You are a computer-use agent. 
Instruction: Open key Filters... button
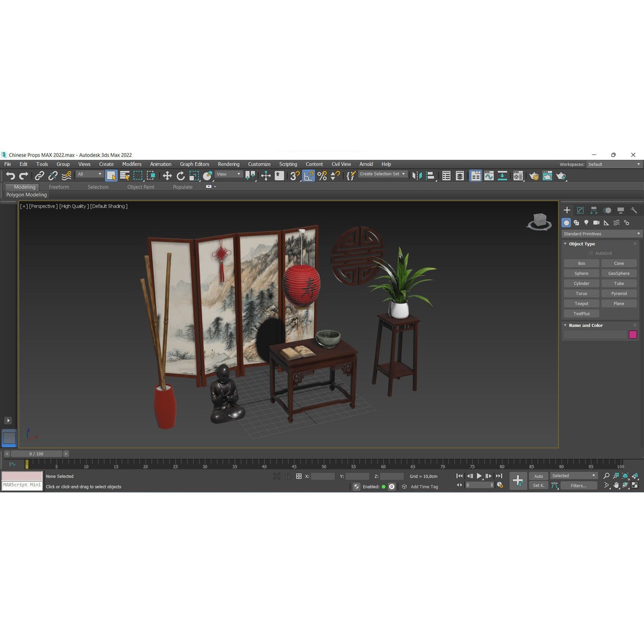pos(578,485)
